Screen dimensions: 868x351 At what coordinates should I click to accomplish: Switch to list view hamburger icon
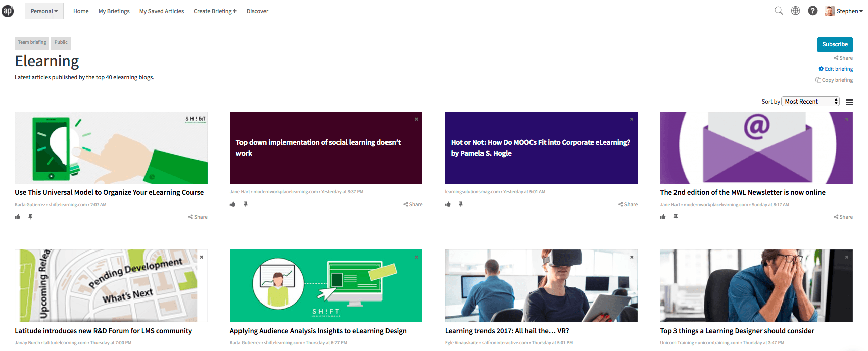[x=849, y=102]
